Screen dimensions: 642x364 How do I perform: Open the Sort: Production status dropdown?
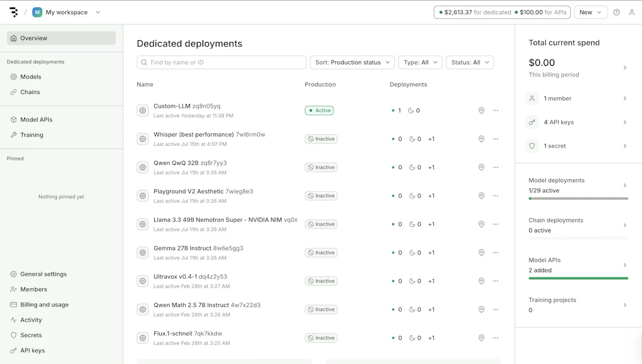tap(353, 62)
